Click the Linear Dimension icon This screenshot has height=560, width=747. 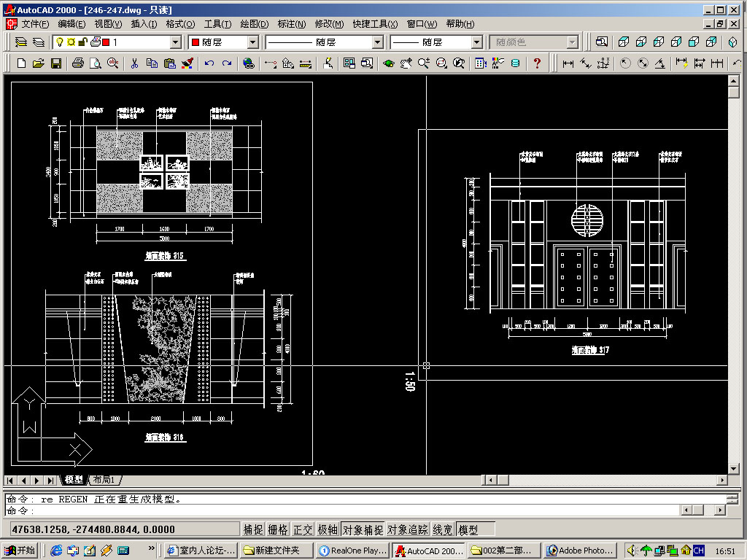[x=568, y=63]
